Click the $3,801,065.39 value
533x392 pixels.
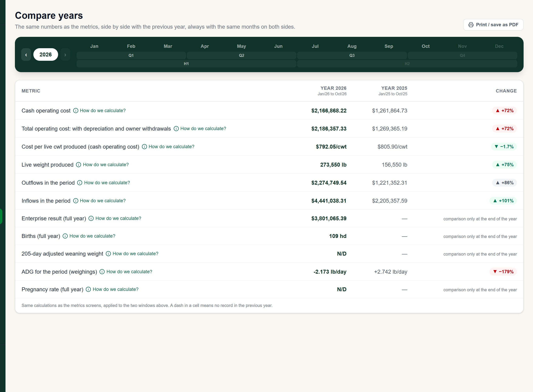pos(329,218)
